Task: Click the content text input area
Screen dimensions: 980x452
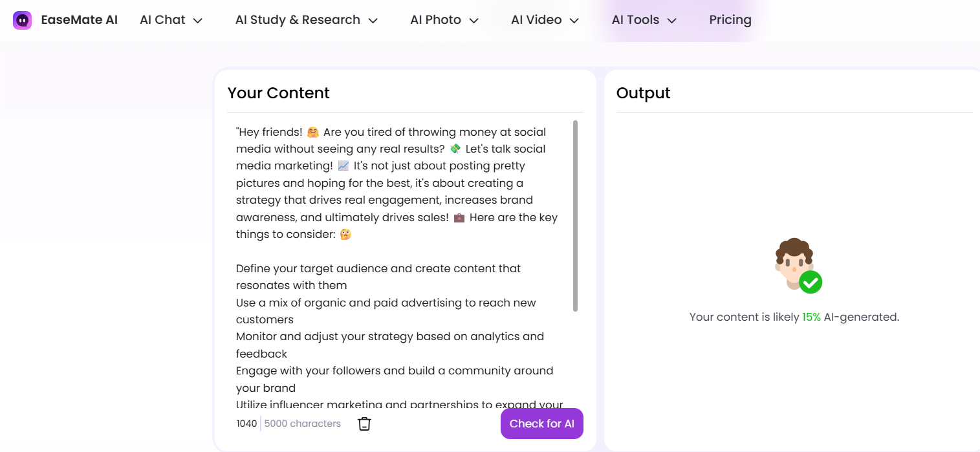Action: [x=398, y=259]
